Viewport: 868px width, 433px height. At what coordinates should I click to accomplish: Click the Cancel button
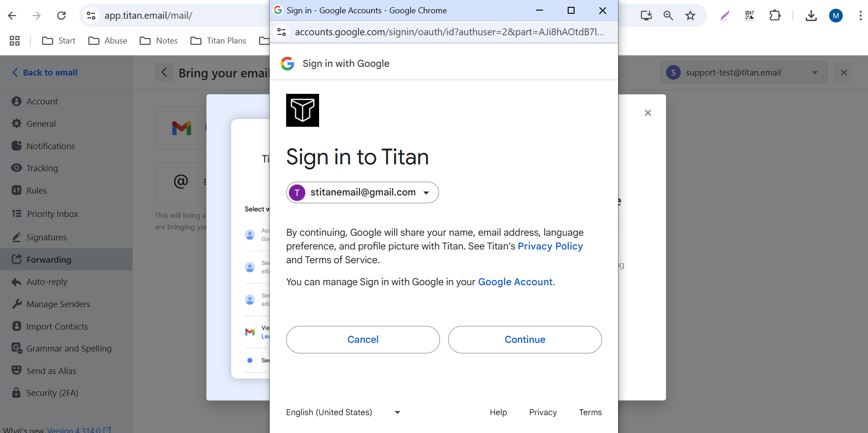tap(363, 340)
